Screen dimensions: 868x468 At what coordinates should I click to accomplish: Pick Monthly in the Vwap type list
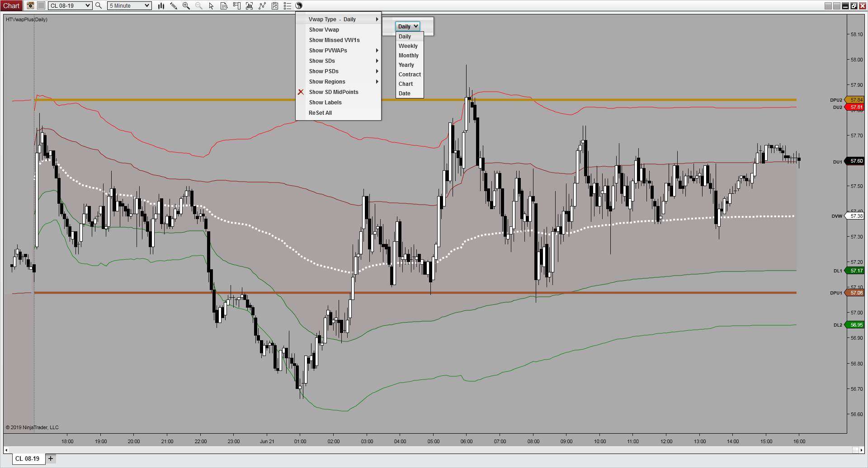410,56
